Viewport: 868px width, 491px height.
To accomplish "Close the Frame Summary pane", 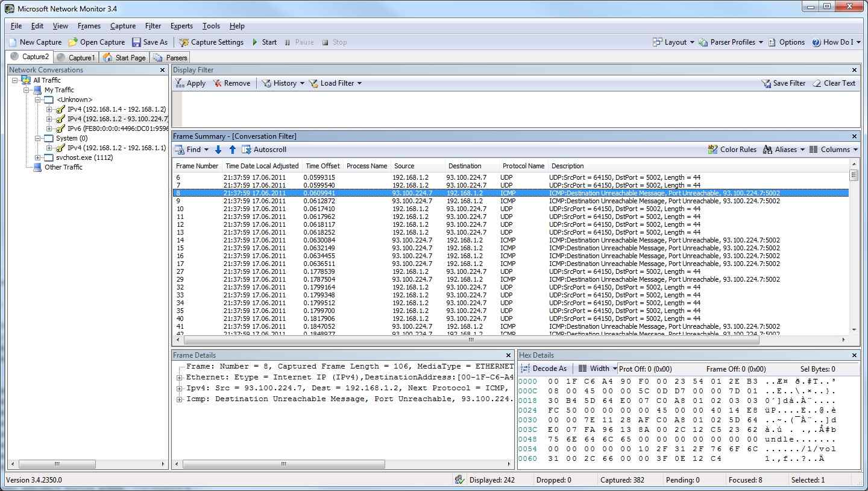I will [854, 136].
